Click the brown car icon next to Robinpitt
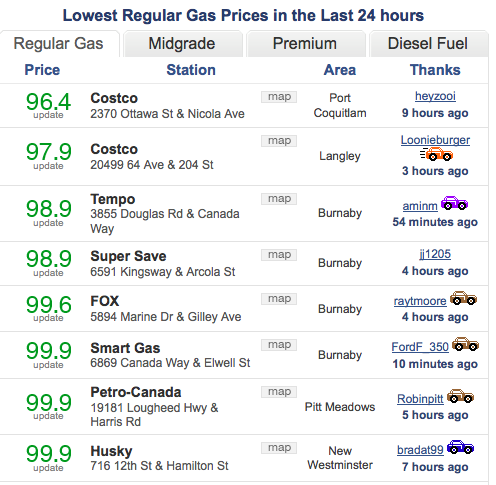496x485 pixels. pyautogui.click(x=460, y=396)
